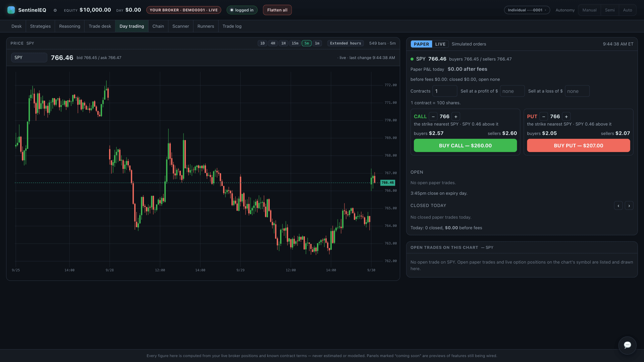The width and height of the screenshot is (644, 362).
Task: Click Flatten all button
Action: 277,10
